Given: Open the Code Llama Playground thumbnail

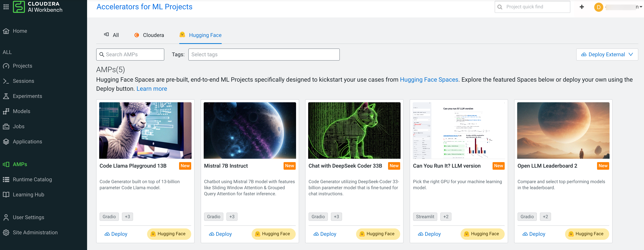Looking at the screenshot, I should [x=145, y=130].
